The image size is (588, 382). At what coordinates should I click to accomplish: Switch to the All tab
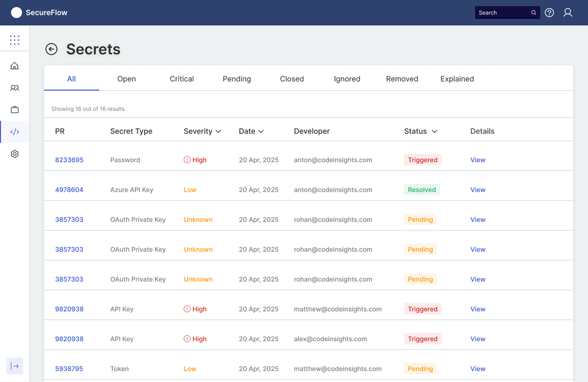(x=72, y=79)
